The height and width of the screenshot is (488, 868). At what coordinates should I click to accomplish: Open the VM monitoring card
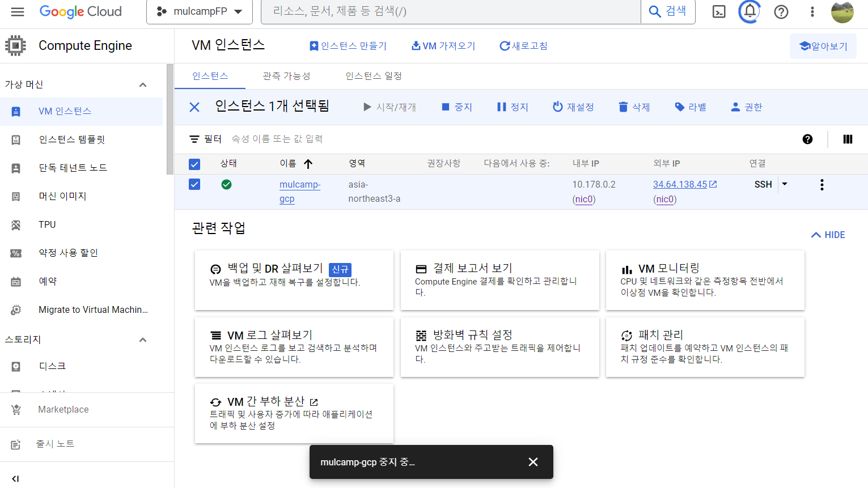705,280
